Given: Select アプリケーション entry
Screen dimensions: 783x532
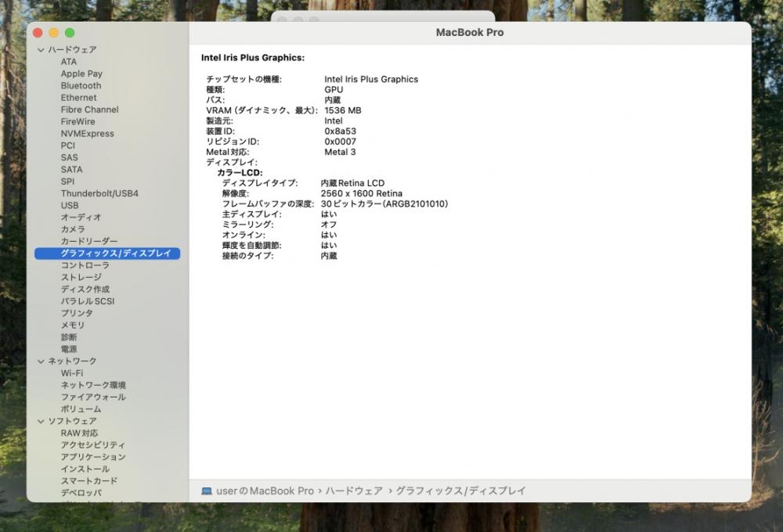Looking at the screenshot, I should 93,457.
